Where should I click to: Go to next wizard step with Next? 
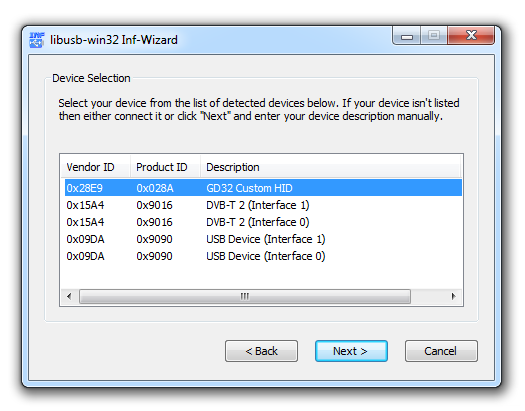tap(351, 351)
